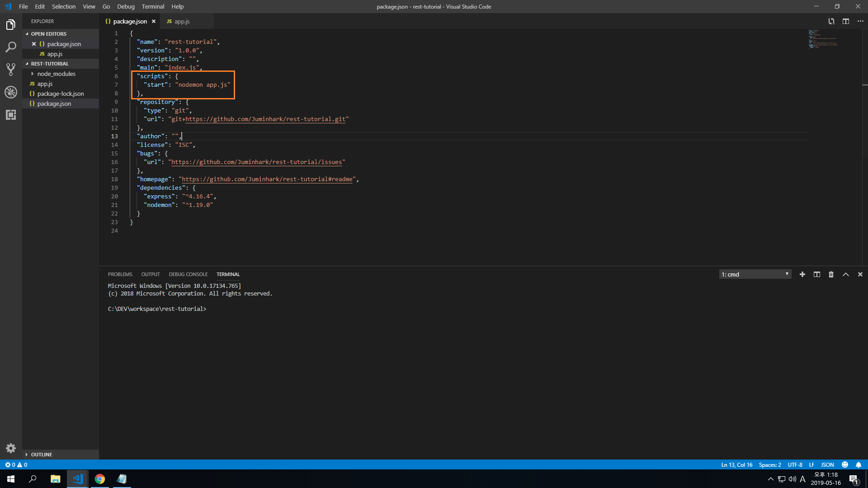Screen dimensions: 868x488
Task: Click the Visual Studio Code taskbar icon
Action: [78, 479]
